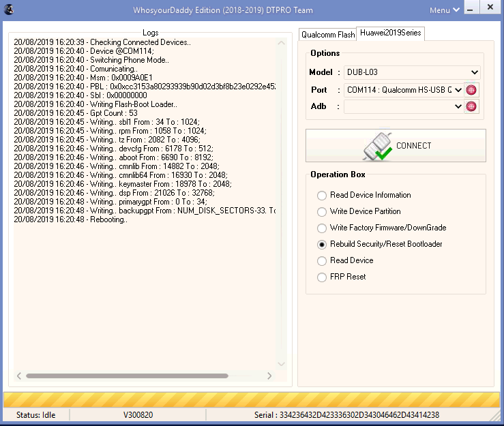Click the 'Writing.. sbl1 From : 34' log line
This screenshot has width=504, height=426.
(106, 122)
